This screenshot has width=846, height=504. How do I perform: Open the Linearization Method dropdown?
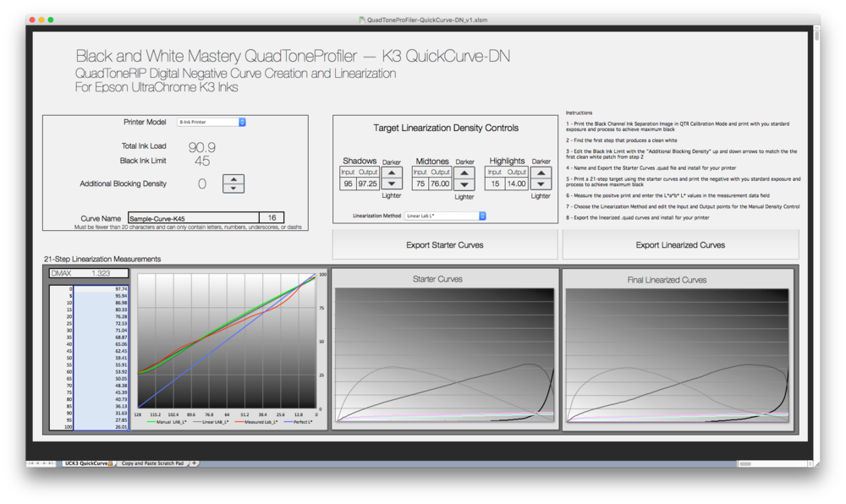pyautogui.click(x=445, y=216)
